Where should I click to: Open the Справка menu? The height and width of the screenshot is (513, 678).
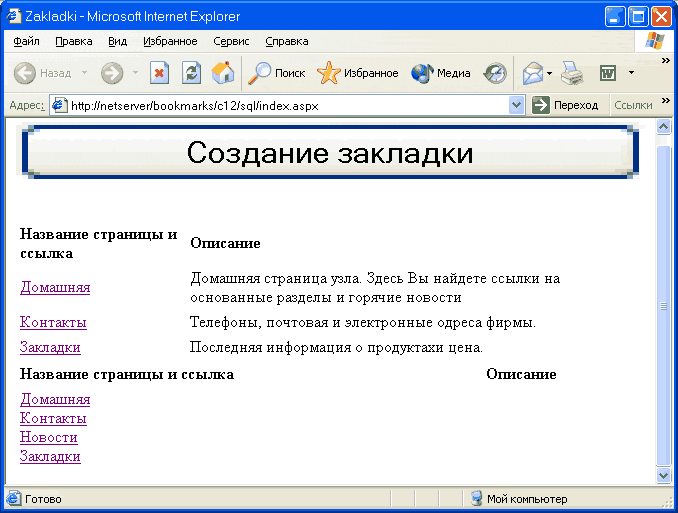[287, 41]
